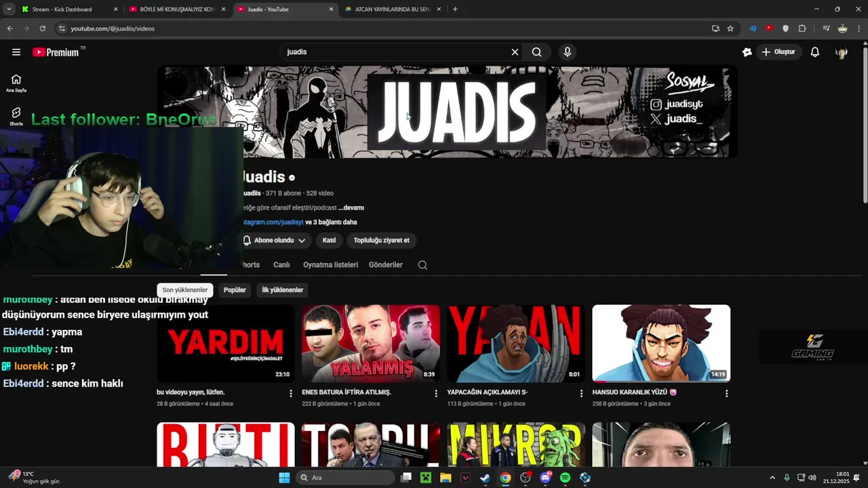868x488 pixels.
Task: Select the Son yüklenenler filter chip
Action: click(x=185, y=290)
